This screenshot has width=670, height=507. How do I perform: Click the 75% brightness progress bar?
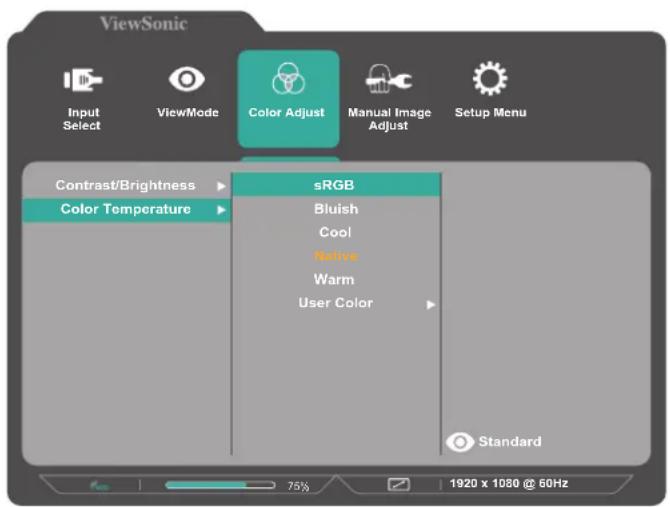click(220, 485)
